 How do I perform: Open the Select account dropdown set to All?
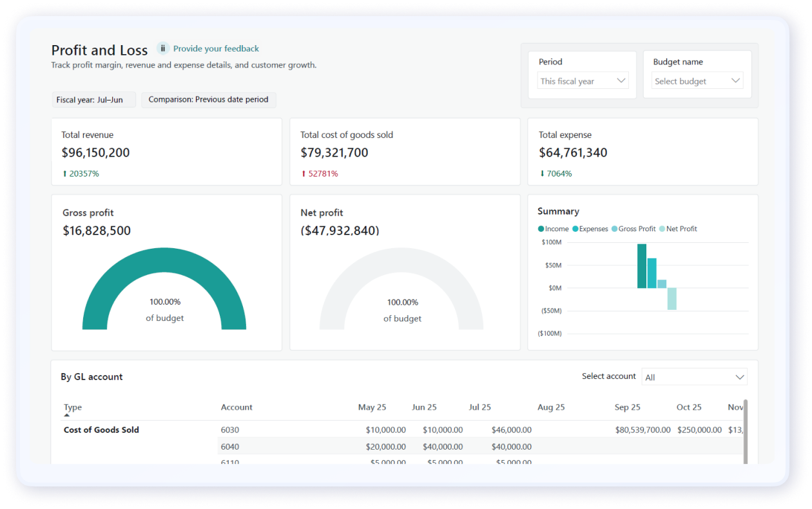[694, 377]
